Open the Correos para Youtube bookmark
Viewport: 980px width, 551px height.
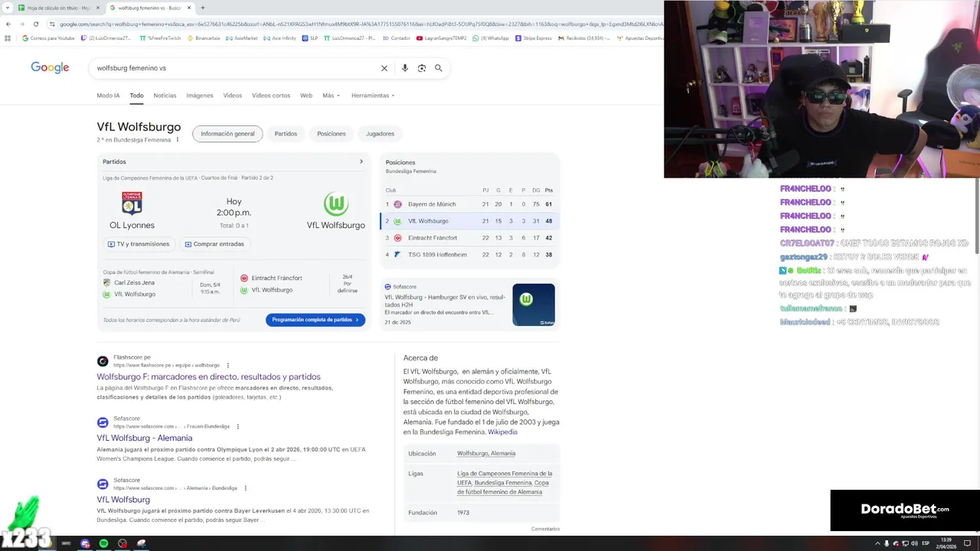48,37
